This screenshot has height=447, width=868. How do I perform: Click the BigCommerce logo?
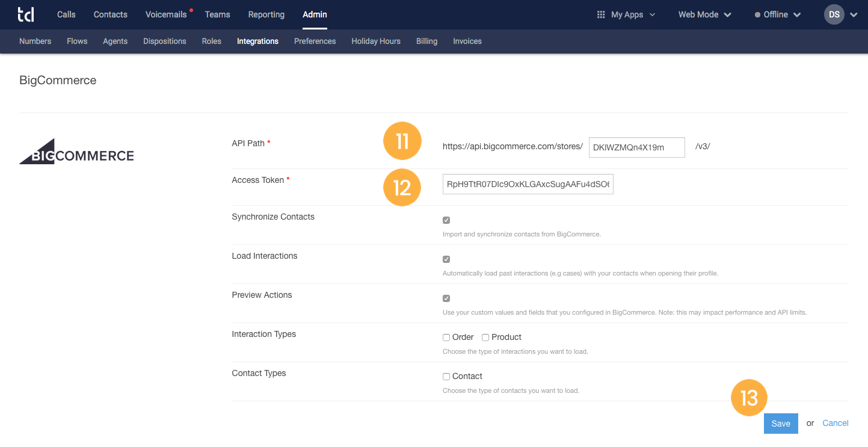pos(76,152)
